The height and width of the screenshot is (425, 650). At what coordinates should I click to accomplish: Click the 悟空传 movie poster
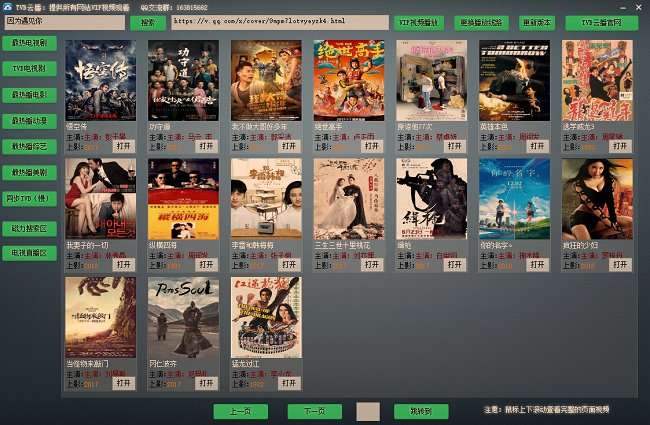click(100, 80)
